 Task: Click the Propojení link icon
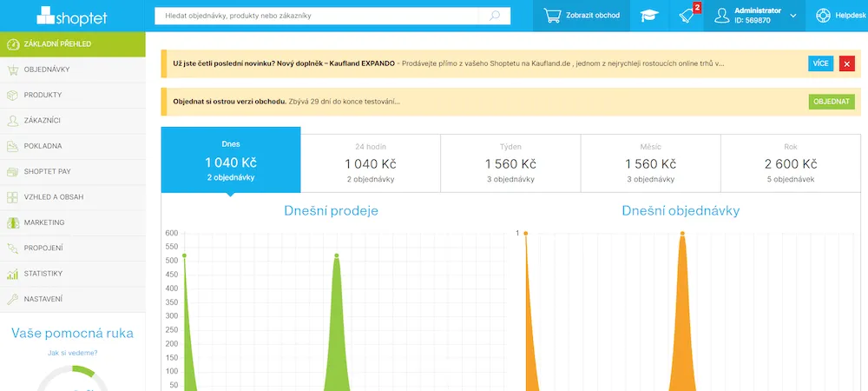click(13, 249)
